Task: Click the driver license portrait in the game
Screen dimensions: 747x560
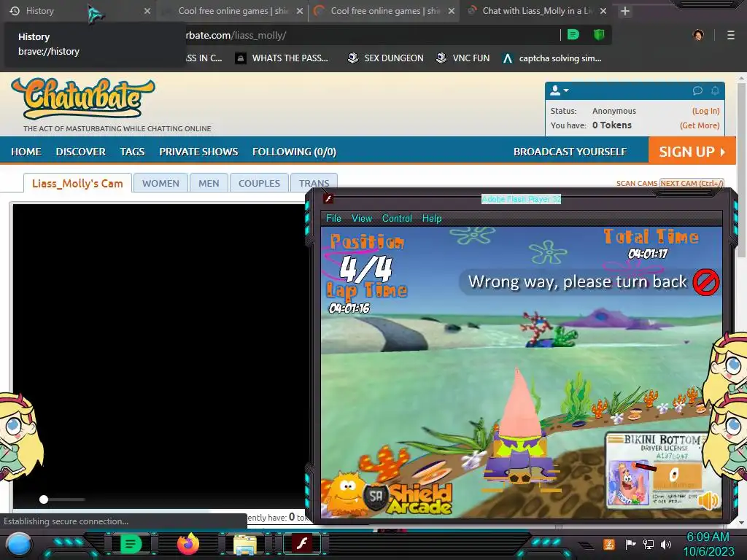Action: 628,483
